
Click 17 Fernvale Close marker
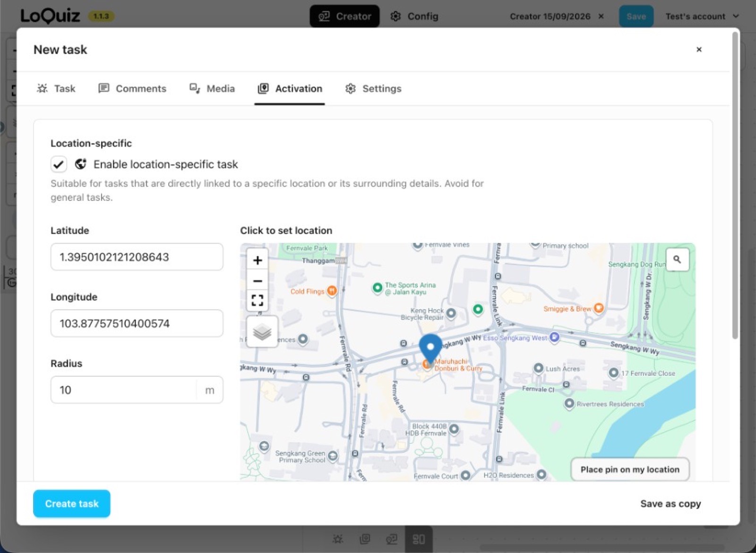coord(613,373)
